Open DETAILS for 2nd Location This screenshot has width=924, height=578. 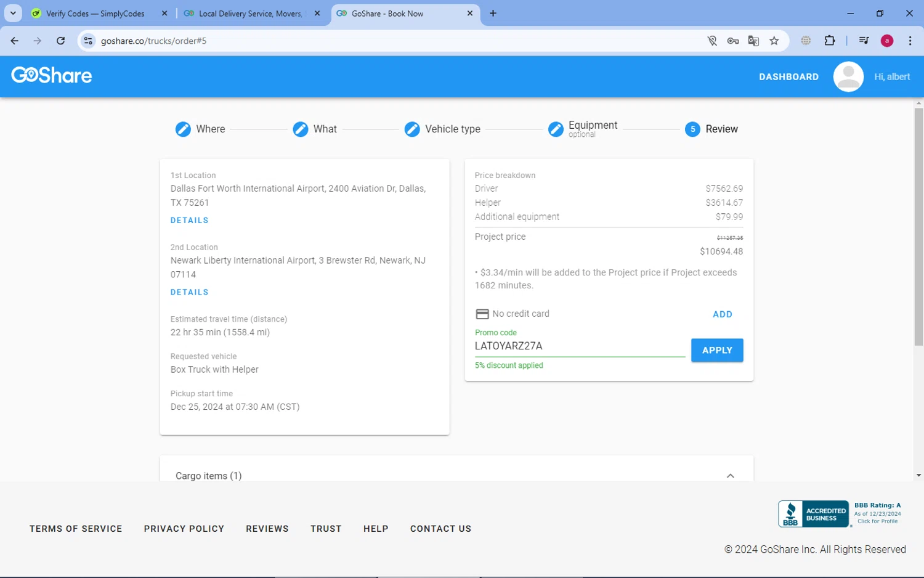[190, 292]
